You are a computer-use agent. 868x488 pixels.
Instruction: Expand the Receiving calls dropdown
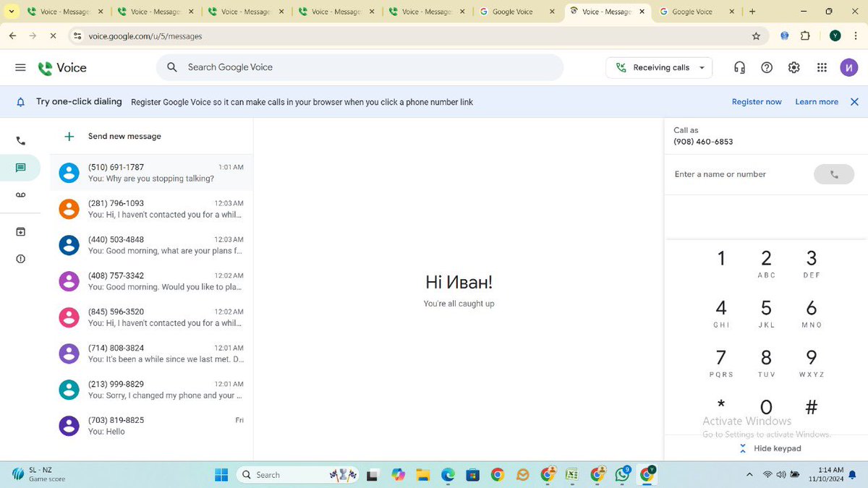coord(659,67)
